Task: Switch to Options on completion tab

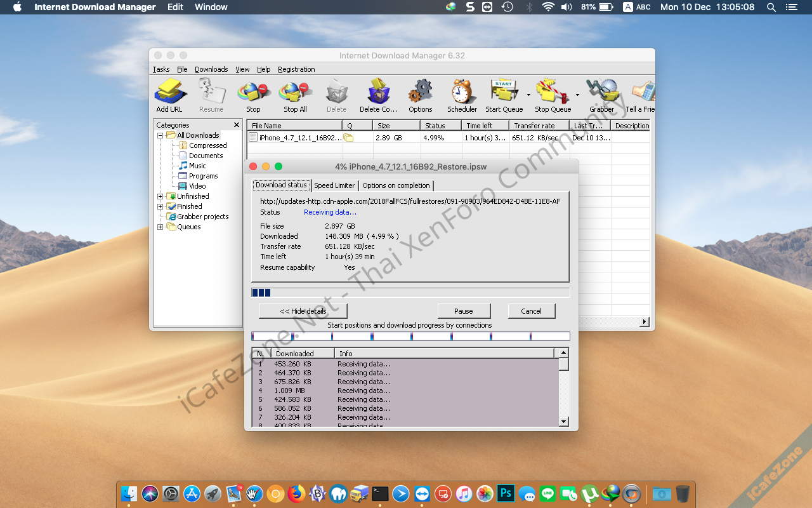Action: click(x=396, y=185)
